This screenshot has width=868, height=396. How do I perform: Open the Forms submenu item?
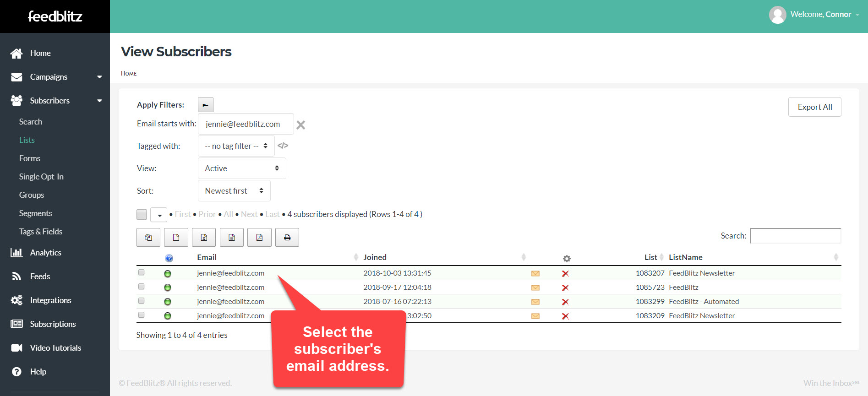[30, 158]
